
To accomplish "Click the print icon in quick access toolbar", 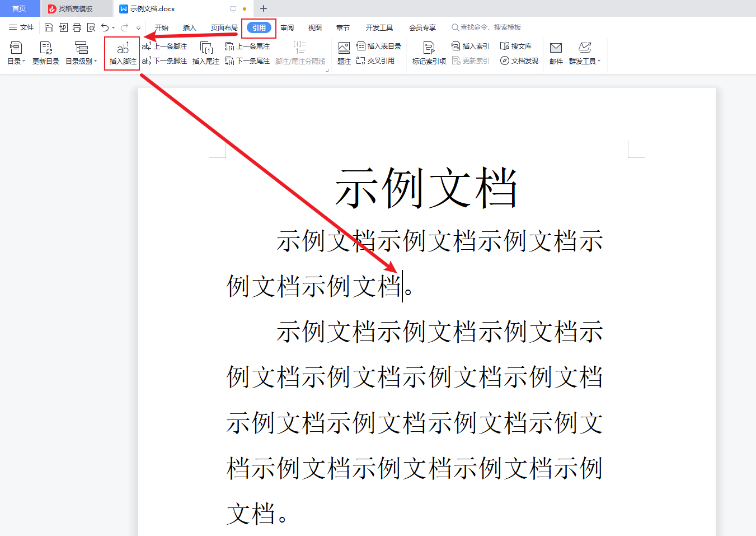I will tap(77, 27).
